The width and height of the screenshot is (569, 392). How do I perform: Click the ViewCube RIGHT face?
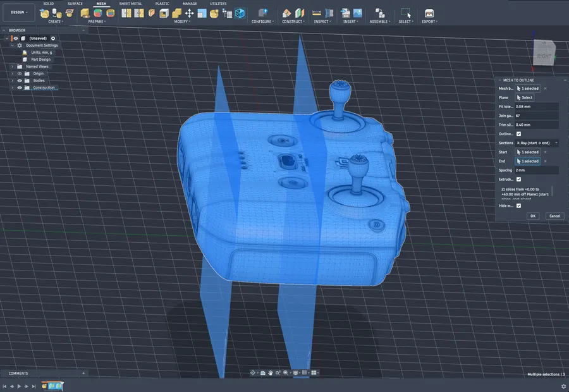(544, 56)
